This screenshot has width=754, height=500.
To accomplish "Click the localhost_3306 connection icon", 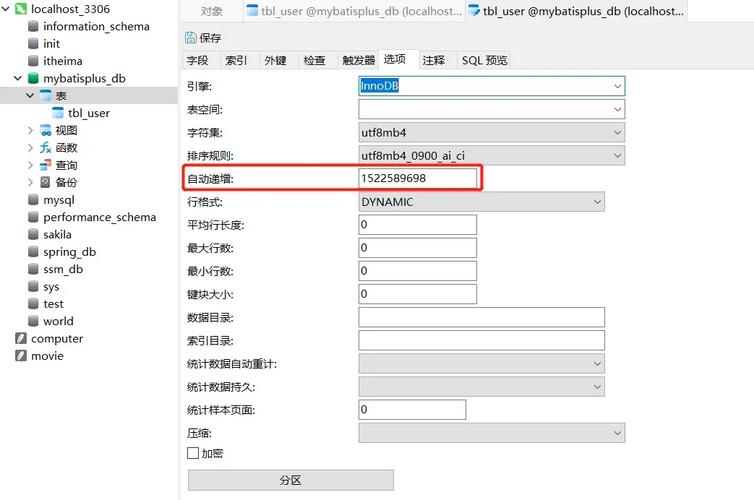I will pos(21,9).
